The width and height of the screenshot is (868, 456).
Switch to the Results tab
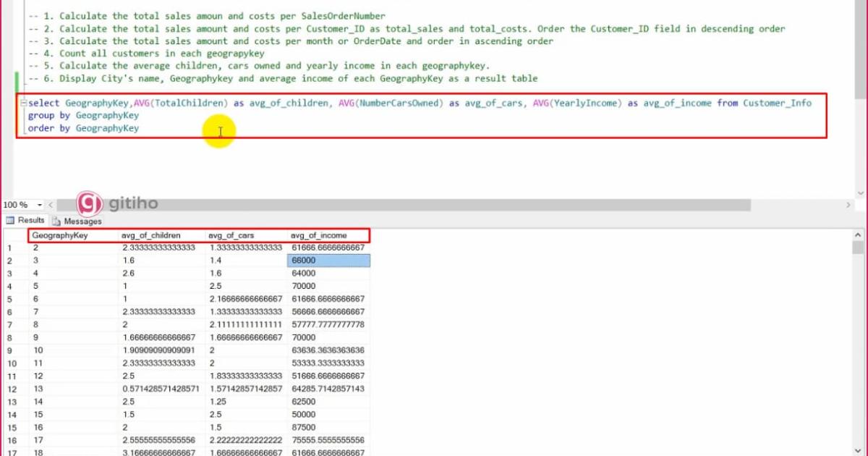(x=30, y=221)
